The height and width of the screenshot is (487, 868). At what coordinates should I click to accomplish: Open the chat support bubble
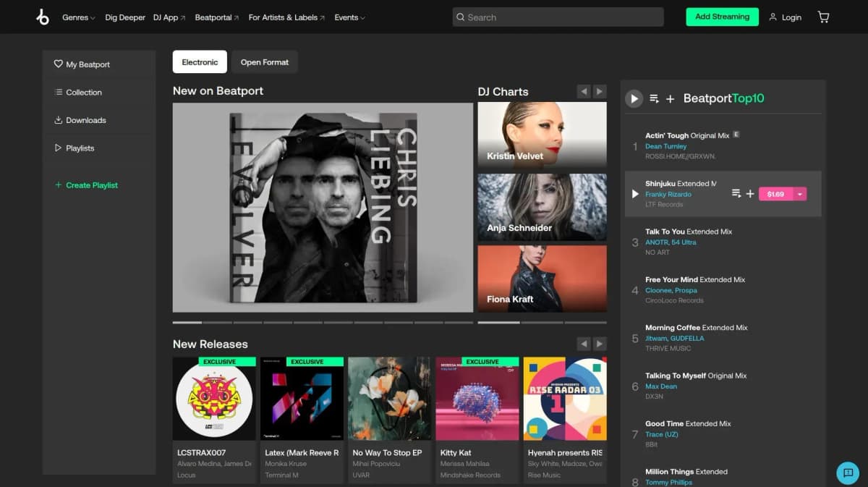848,473
